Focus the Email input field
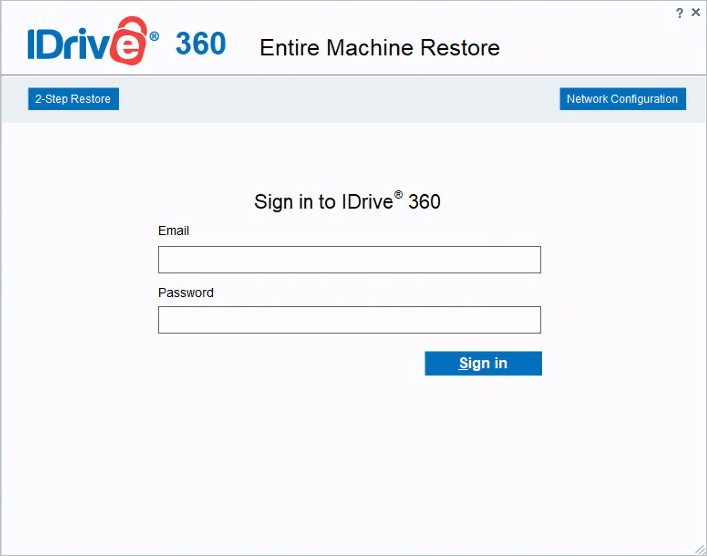Screen dimensions: 707x556 tap(349, 260)
